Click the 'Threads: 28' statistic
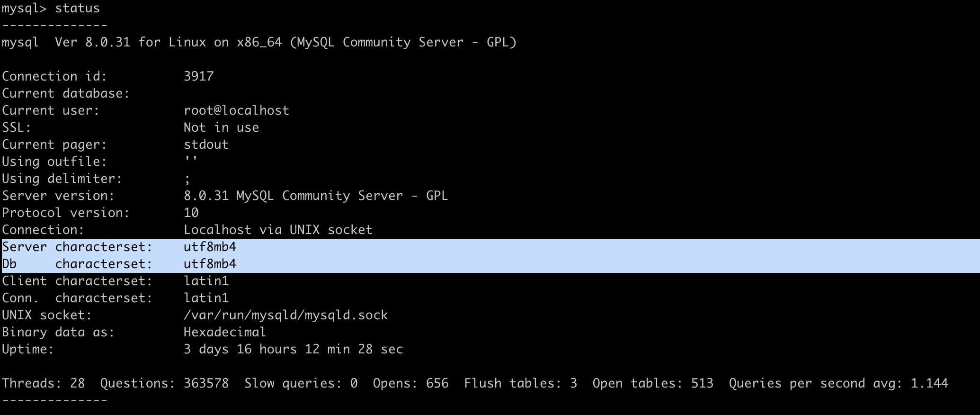Viewport: 980px width, 415px height. pos(43,383)
